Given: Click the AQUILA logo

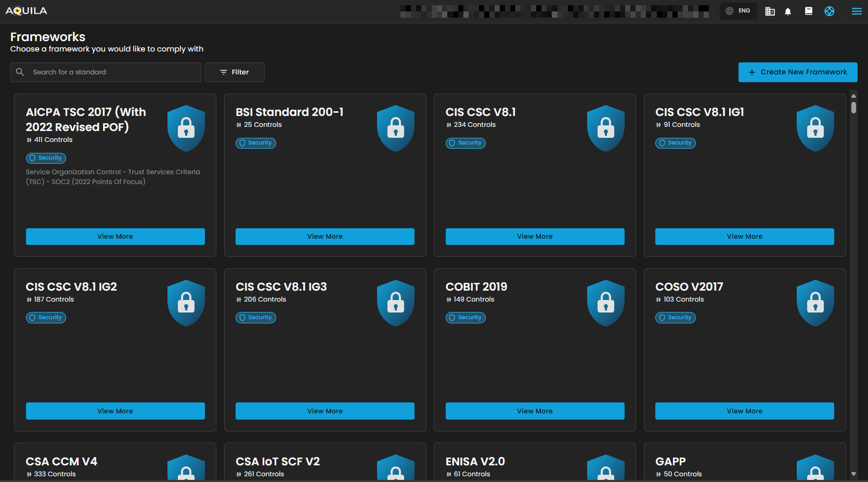Looking at the screenshot, I should [27, 11].
